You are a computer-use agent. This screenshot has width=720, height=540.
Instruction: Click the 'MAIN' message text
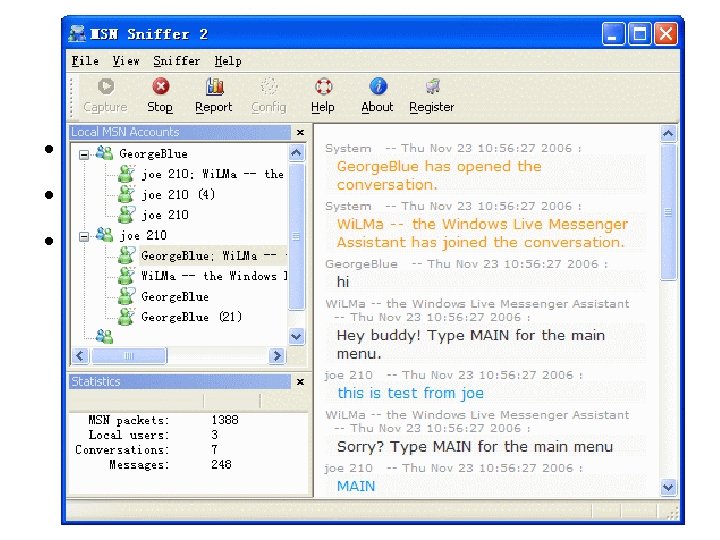(x=356, y=486)
